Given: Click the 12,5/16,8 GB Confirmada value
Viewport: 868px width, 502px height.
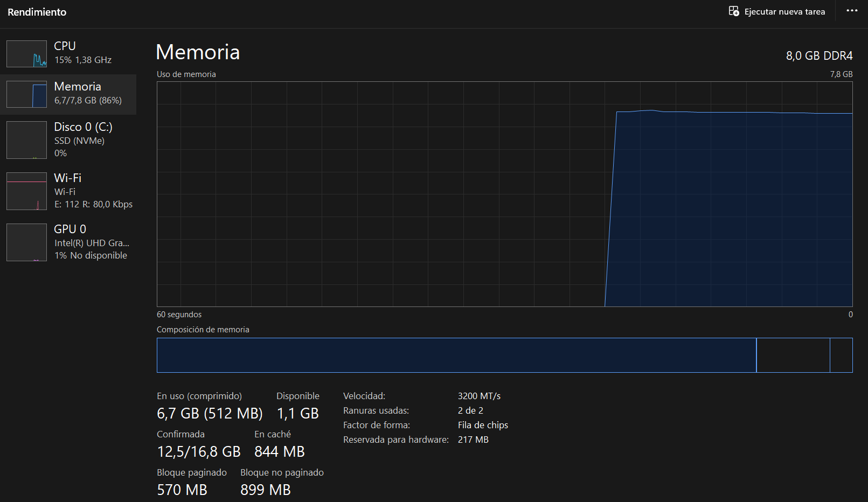Looking at the screenshot, I should tap(199, 451).
